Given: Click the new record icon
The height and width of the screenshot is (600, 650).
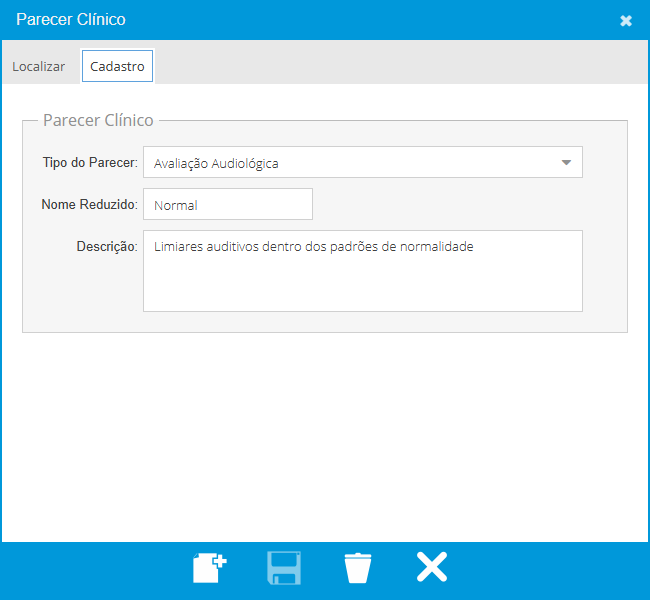Looking at the screenshot, I should [x=209, y=568].
